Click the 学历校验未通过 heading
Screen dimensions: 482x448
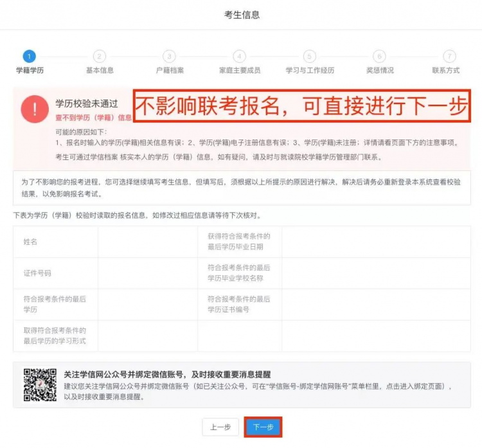[87, 103]
